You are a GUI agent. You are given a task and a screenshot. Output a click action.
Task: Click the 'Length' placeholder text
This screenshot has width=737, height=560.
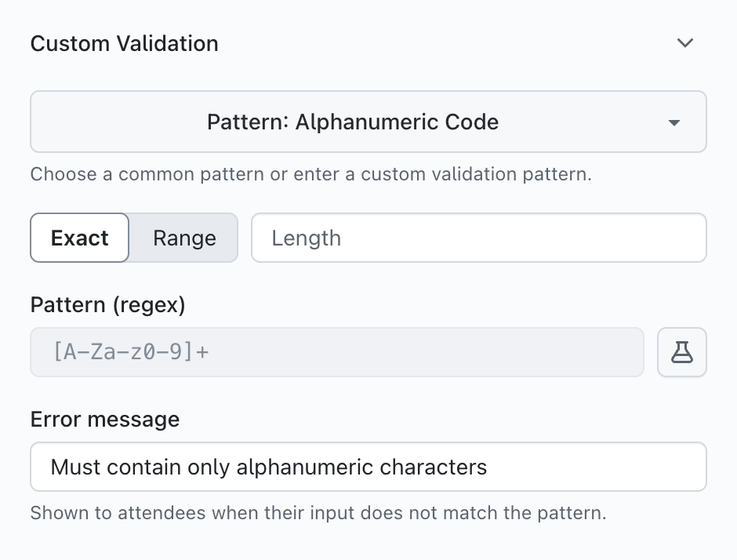click(x=306, y=238)
